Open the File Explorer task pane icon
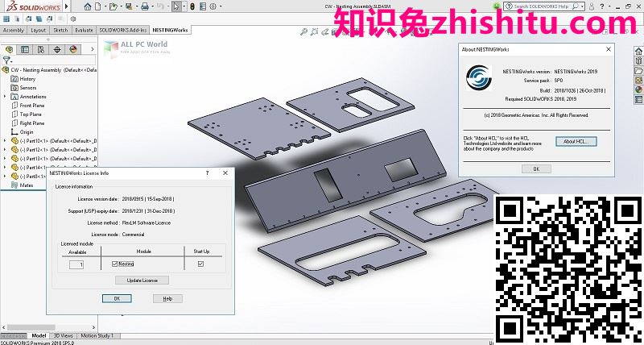This screenshot has width=644, height=345. click(638, 70)
